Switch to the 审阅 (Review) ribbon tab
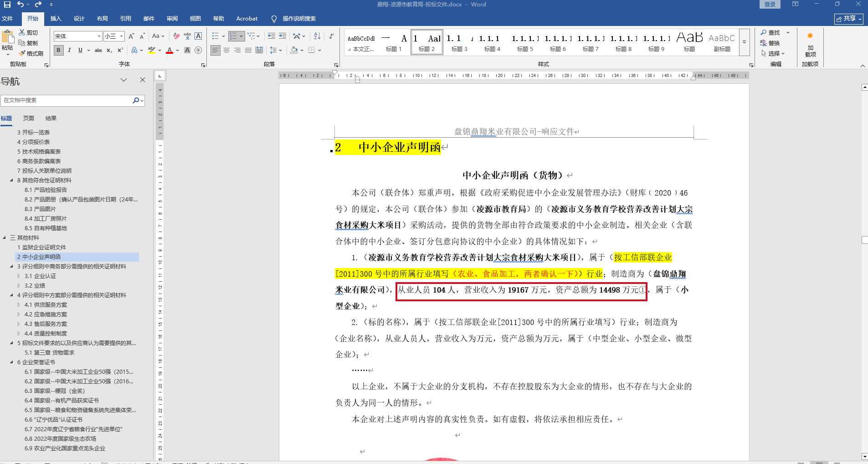The width and height of the screenshot is (868, 464). click(172, 19)
